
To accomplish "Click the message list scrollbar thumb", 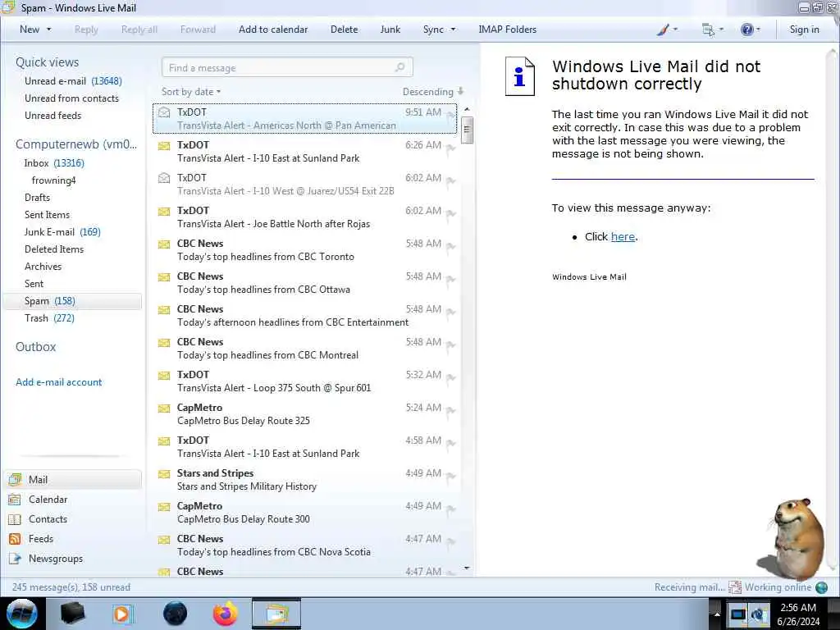I will point(467,130).
